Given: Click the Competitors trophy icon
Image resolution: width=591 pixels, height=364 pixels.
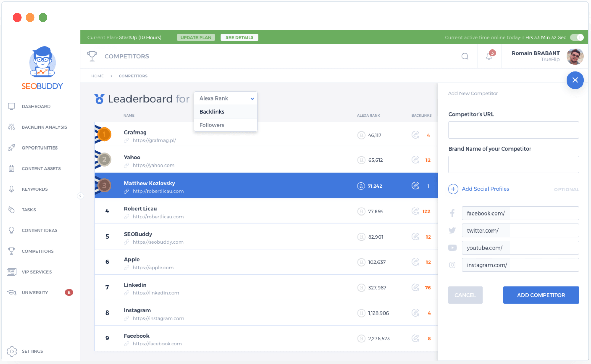Looking at the screenshot, I should click(x=11, y=251).
